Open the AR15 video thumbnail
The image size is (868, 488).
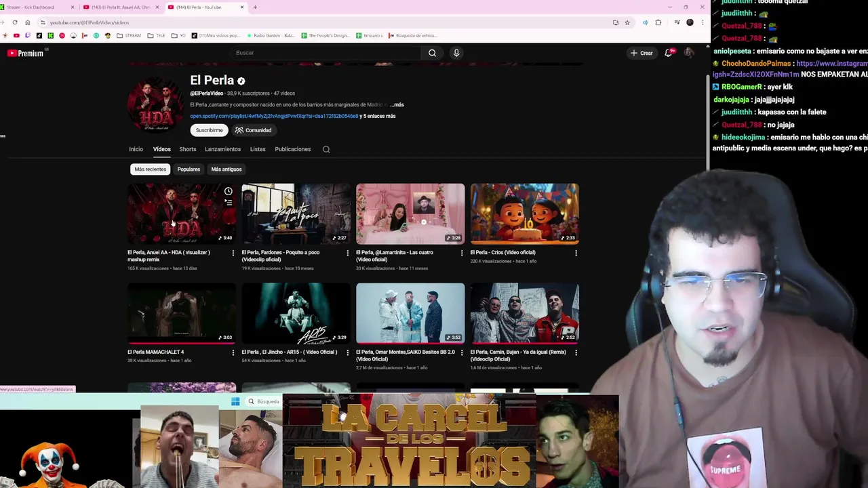[x=296, y=313]
